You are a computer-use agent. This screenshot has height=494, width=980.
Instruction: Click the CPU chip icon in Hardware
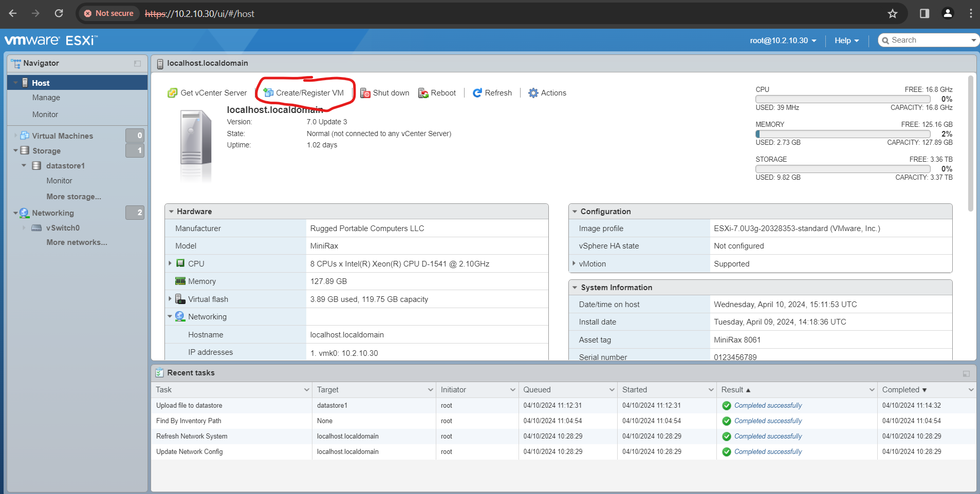[180, 263]
